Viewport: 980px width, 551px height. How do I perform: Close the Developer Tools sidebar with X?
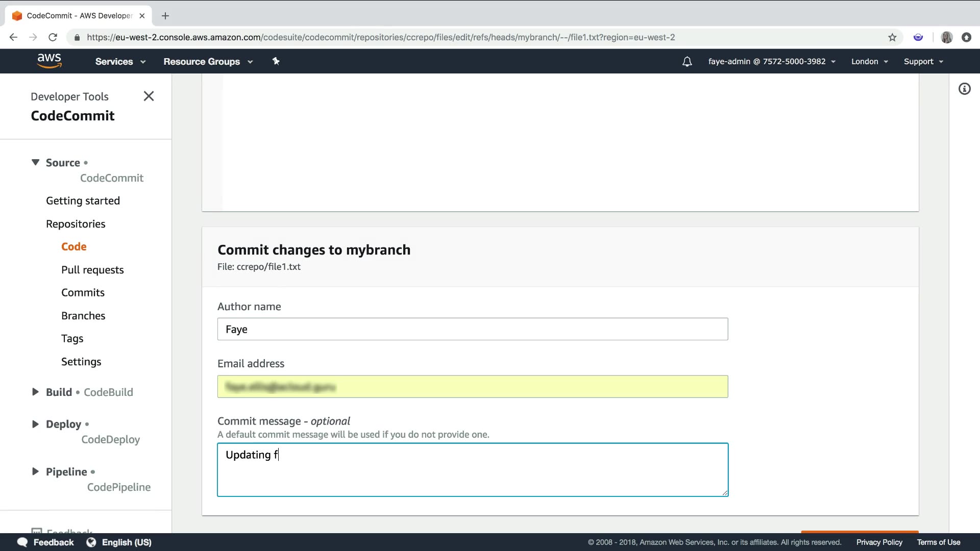pos(149,96)
